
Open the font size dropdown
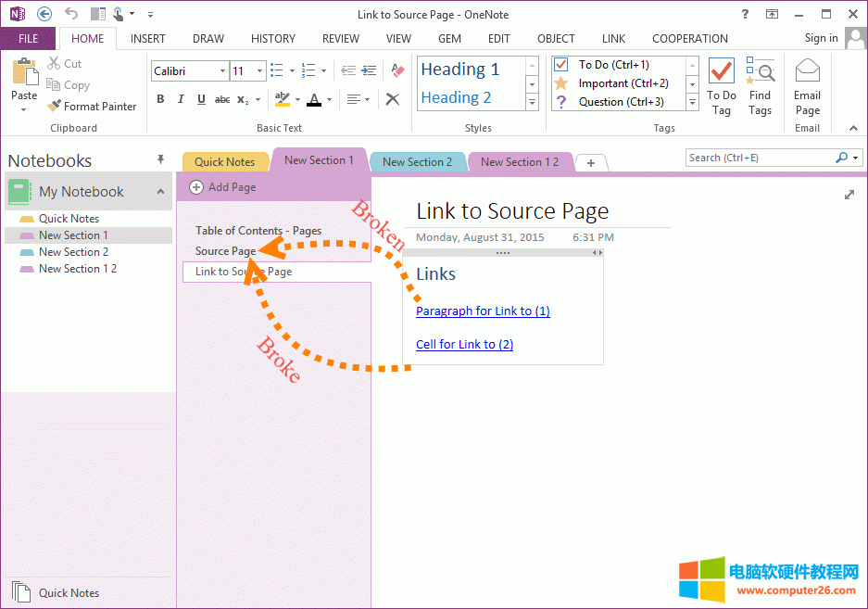(x=261, y=71)
